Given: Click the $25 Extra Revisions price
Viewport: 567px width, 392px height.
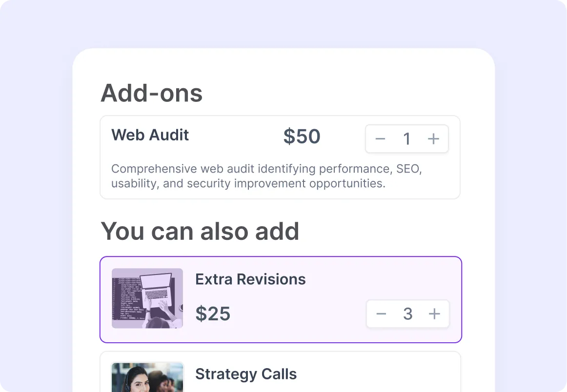Looking at the screenshot, I should point(213,314).
